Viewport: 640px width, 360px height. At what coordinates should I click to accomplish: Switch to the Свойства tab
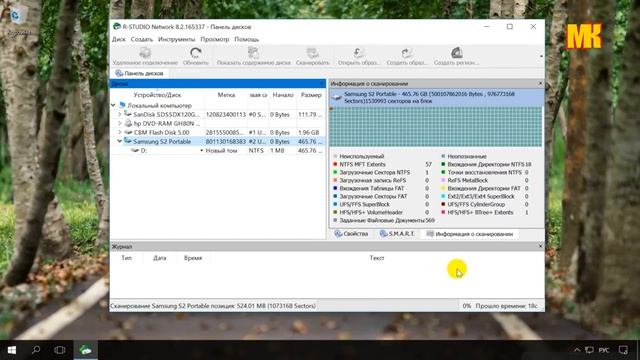pos(351,234)
